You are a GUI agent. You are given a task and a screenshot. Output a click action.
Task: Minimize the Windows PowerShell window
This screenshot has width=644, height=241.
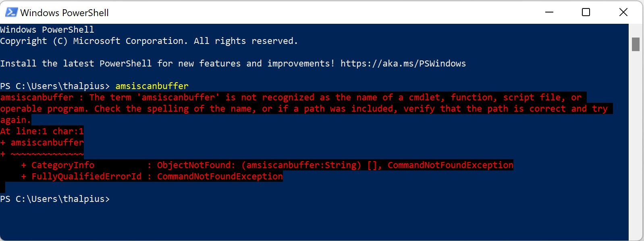coord(549,12)
